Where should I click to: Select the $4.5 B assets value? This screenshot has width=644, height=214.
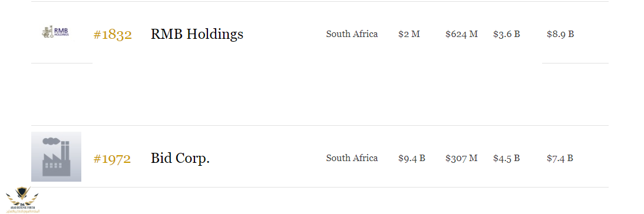506,158
